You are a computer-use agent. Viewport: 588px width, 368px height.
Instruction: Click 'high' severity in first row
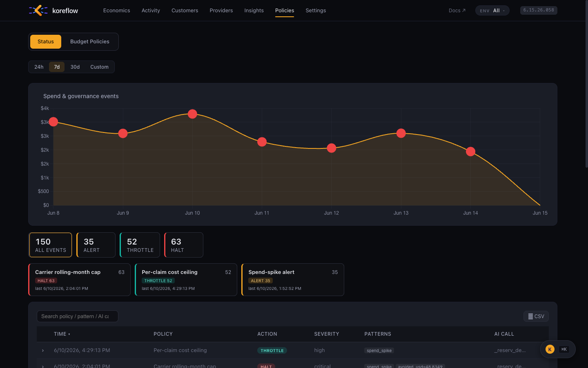click(319, 350)
